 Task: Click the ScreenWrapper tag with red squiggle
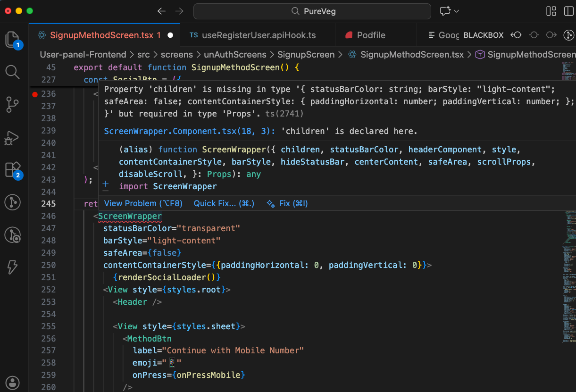click(x=130, y=216)
